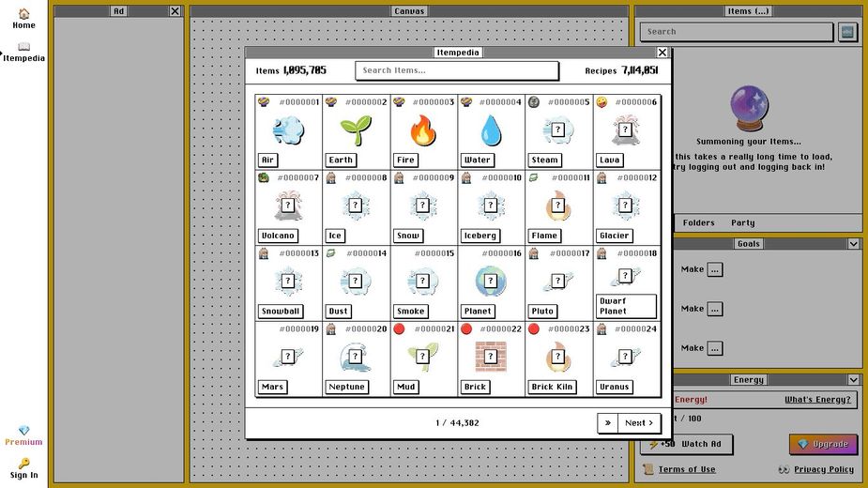The width and height of the screenshot is (868, 488).
Task: Select the Brick item tile
Action: click(491, 357)
